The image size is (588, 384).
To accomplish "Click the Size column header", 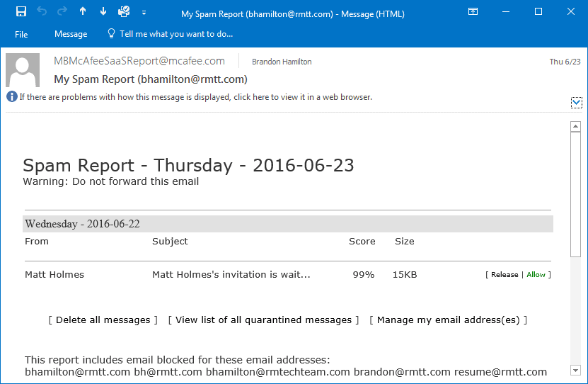I will [x=404, y=242].
